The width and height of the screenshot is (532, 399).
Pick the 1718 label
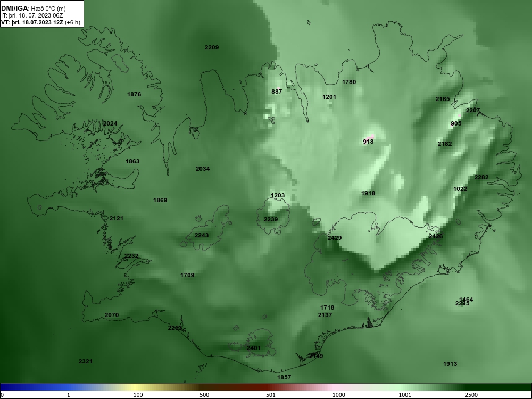[327, 307]
